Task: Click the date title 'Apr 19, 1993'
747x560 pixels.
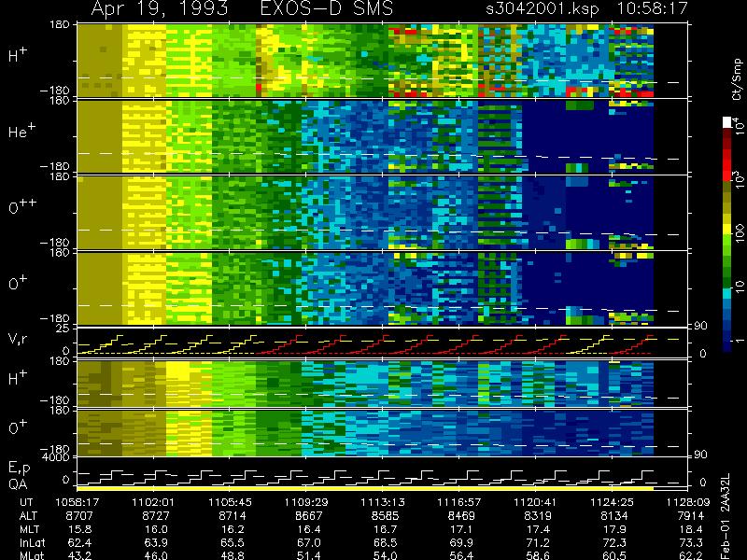Action: tap(159, 8)
